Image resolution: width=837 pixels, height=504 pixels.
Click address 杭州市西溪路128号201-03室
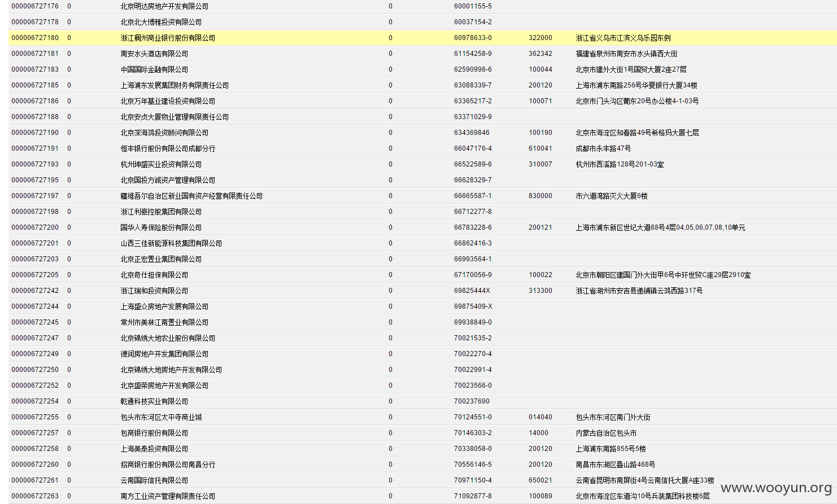[x=620, y=164]
